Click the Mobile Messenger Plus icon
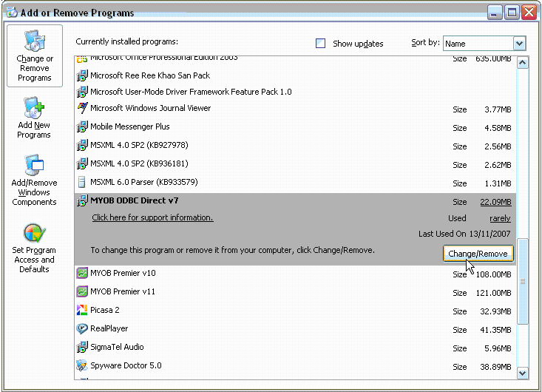The height and width of the screenshot is (392, 542). (x=83, y=127)
